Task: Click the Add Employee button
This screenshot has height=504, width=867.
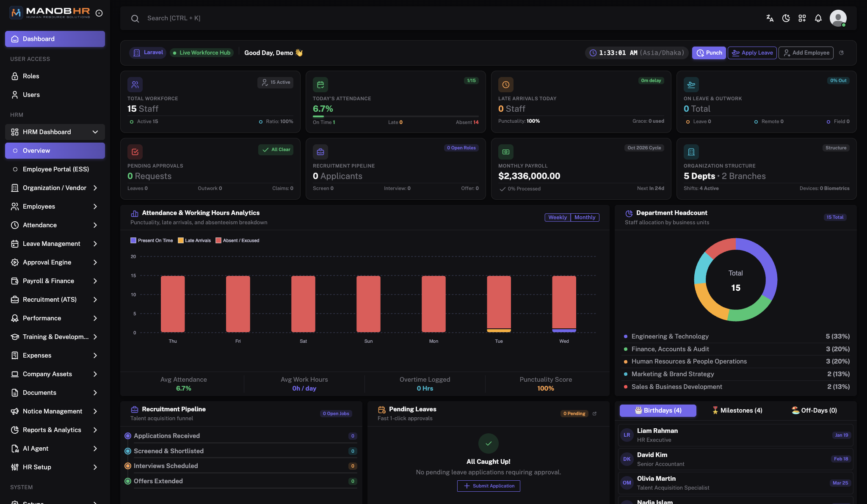Action: coord(806,53)
